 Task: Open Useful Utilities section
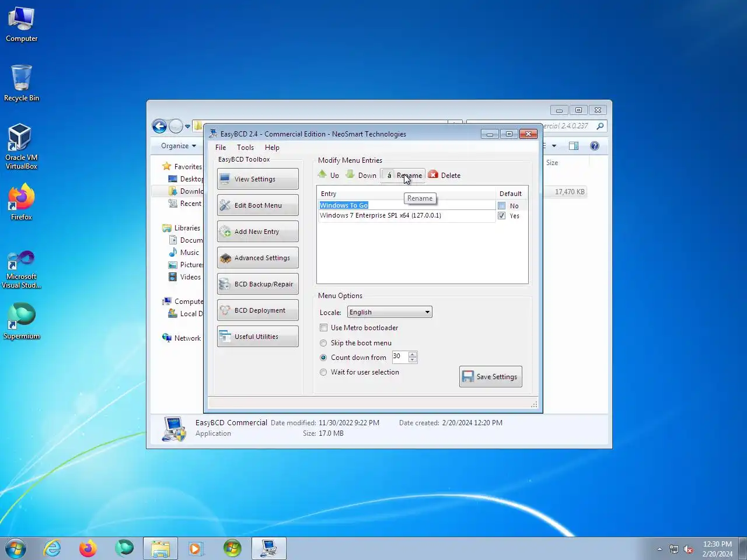pyautogui.click(x=257, y=337)
